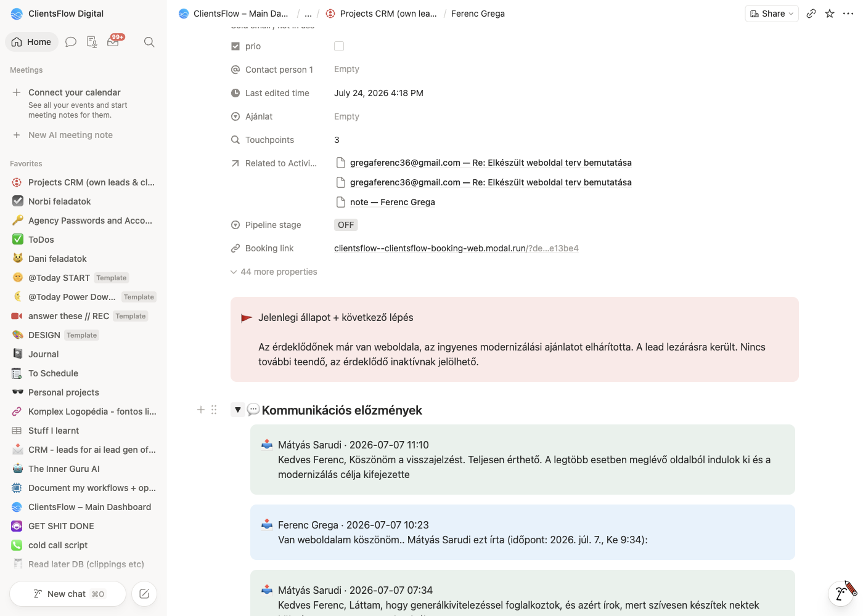Open answer these // REC template

(x=83, y=316)
